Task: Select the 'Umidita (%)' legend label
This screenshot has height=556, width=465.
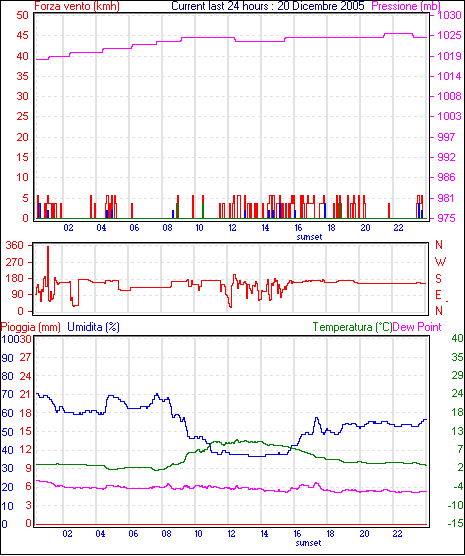Action: coord(93,327)
